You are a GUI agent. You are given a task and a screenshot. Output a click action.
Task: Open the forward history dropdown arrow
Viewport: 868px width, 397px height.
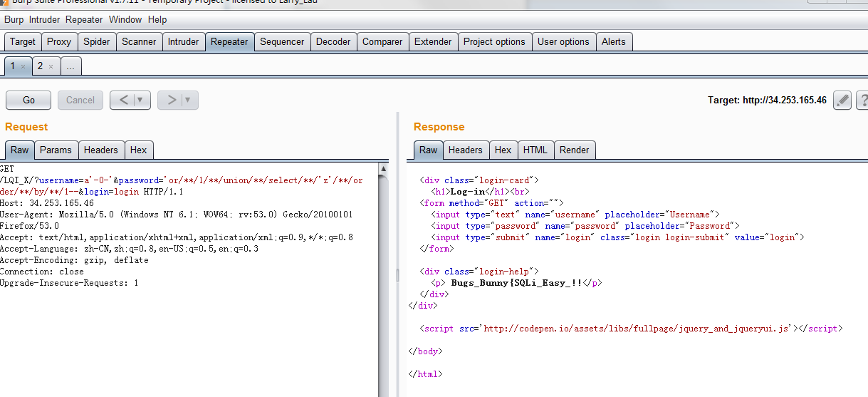coord(189,100)
